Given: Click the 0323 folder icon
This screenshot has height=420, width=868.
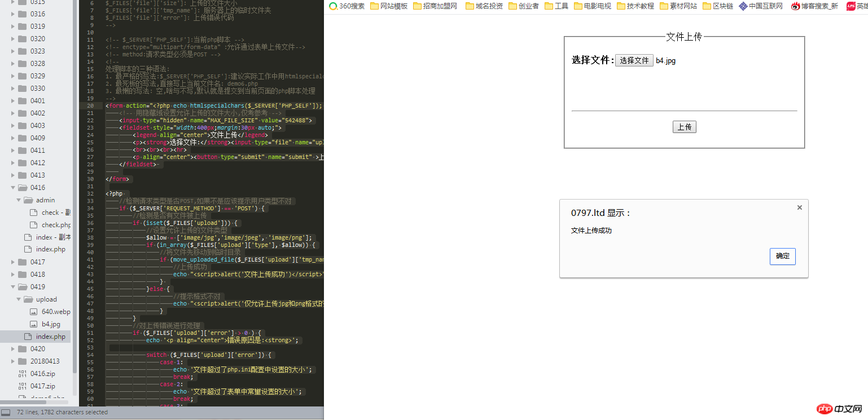Looking at the screenshot, I should (23, 51).
